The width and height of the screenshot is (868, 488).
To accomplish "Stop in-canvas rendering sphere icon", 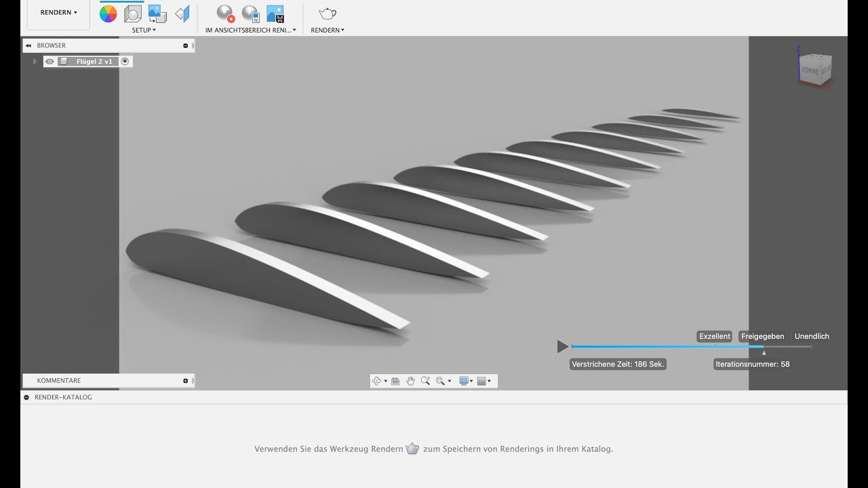I will [225, 13].
